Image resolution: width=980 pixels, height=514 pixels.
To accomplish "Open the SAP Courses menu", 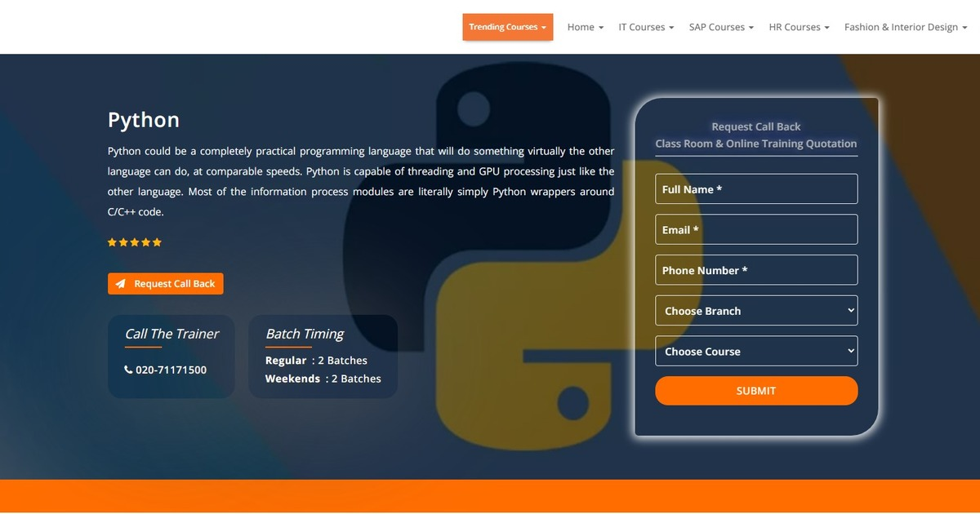I will [721, 27].
